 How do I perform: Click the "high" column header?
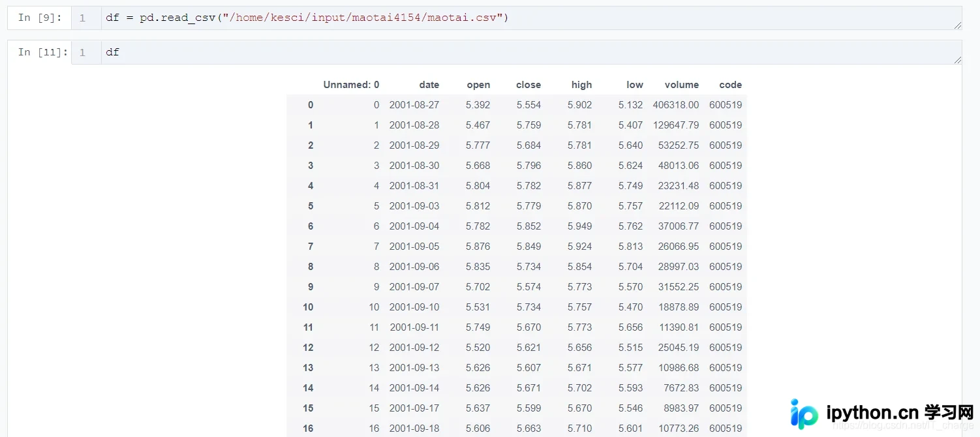pyautogui.click(x=581, y=85)
